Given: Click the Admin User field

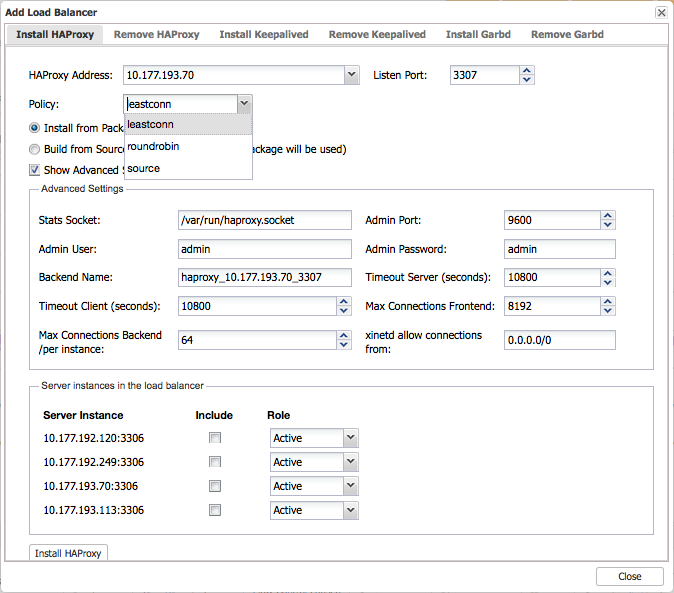Looking at the screenshot, I should [265, 249].
